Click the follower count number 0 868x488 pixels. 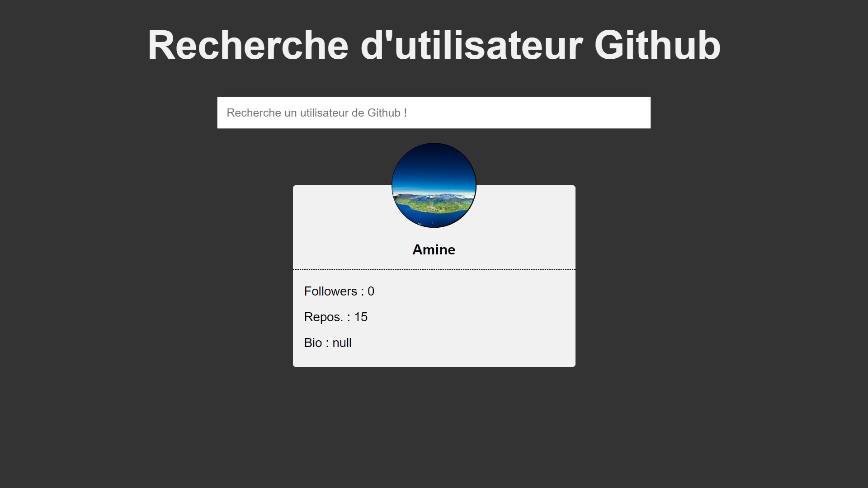[371, 291]
